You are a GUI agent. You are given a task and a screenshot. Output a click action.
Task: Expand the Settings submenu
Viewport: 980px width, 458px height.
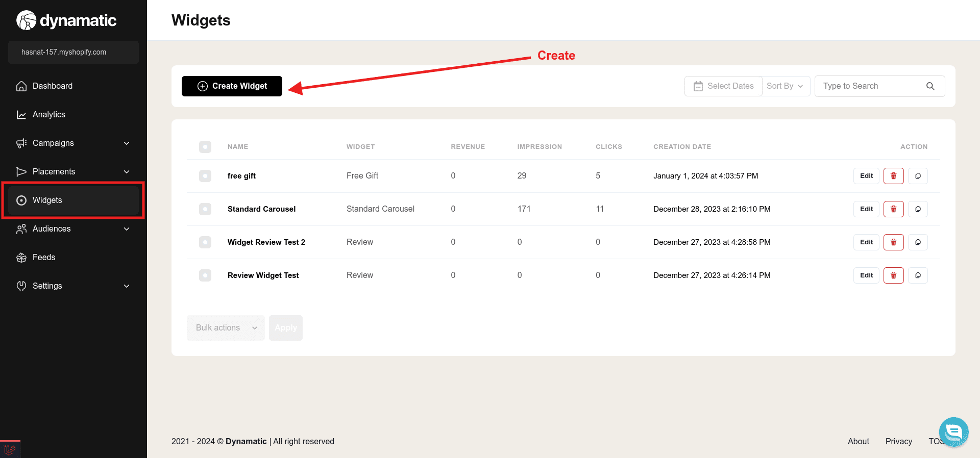coord(127,286)
